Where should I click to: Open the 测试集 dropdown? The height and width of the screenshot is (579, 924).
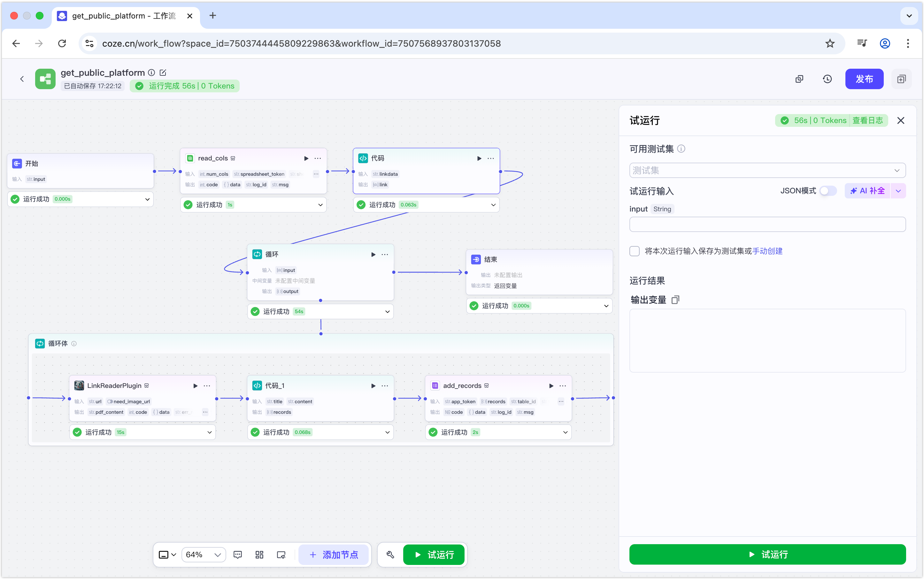pos(767,170)
